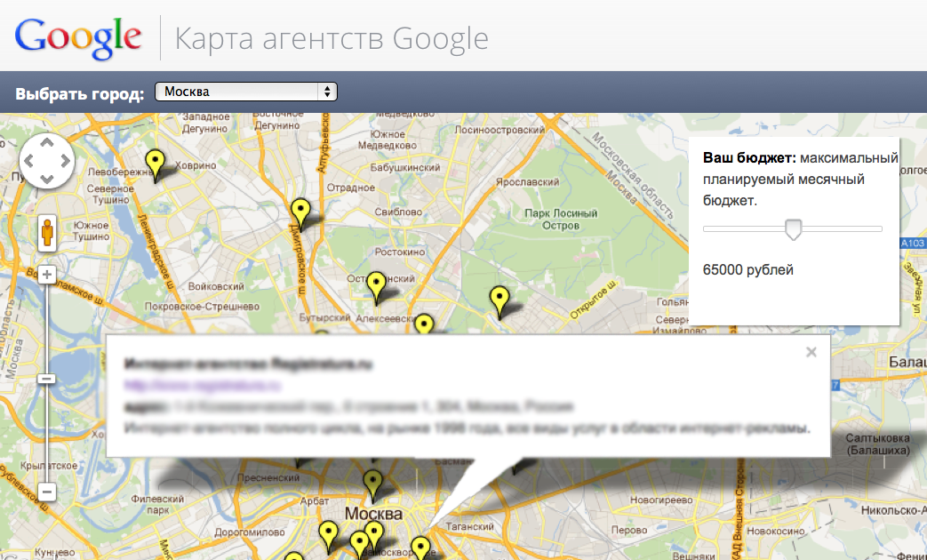The image size is (927, 560).
Task: Select the map pin at Останкинский
Action: (x=376, y=289)
